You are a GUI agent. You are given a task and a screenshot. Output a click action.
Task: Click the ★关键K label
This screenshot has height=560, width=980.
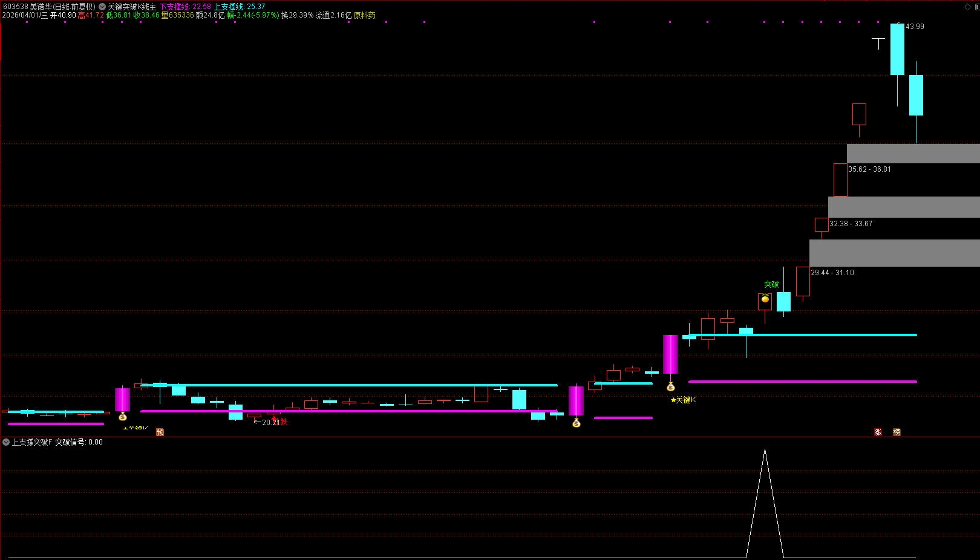point(684,400)
